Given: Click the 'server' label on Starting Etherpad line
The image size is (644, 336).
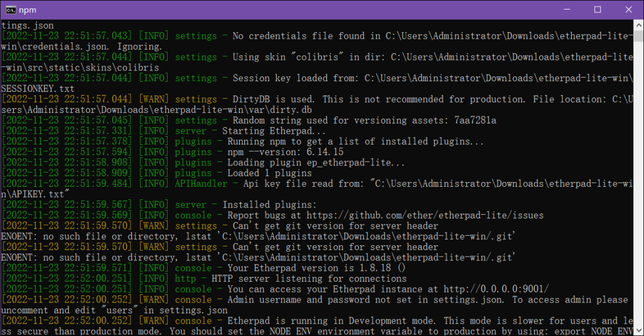Looking at the screenshot, I should (191, 131).
